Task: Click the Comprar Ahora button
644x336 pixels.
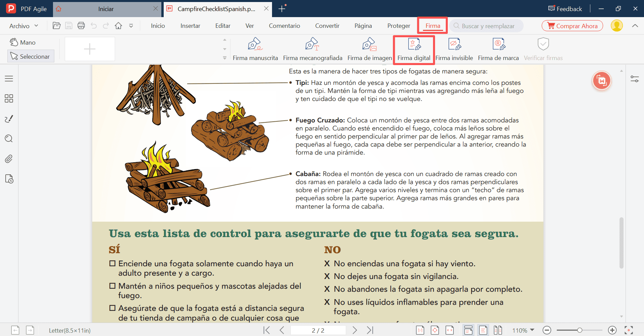Action: 572,25
